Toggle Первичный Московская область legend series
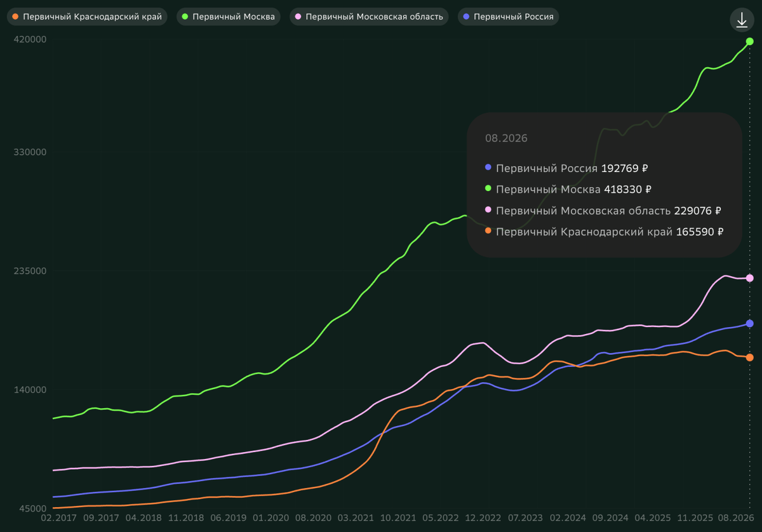 [369, 17]
